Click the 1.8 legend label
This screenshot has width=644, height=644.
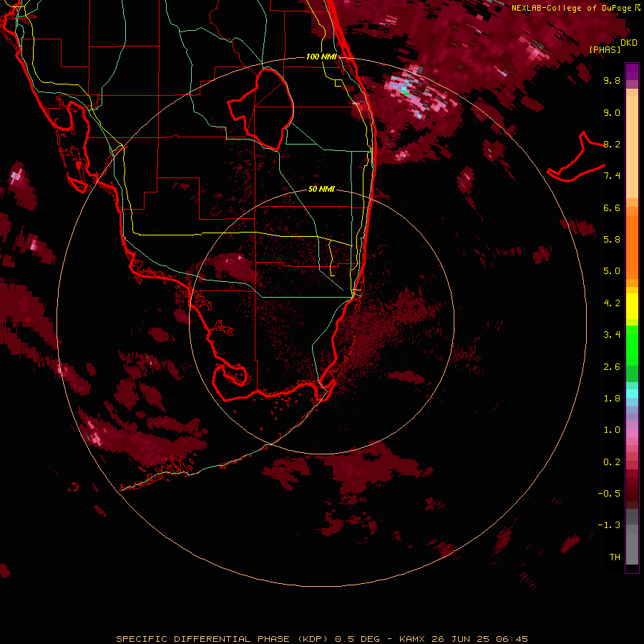[x=612, y=399]
